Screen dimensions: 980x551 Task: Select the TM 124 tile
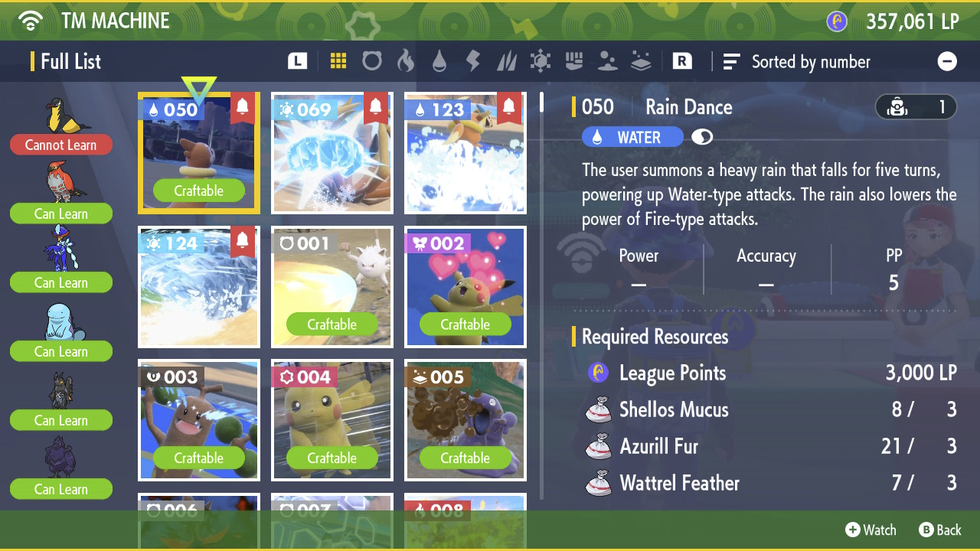[x=199, y=287]
